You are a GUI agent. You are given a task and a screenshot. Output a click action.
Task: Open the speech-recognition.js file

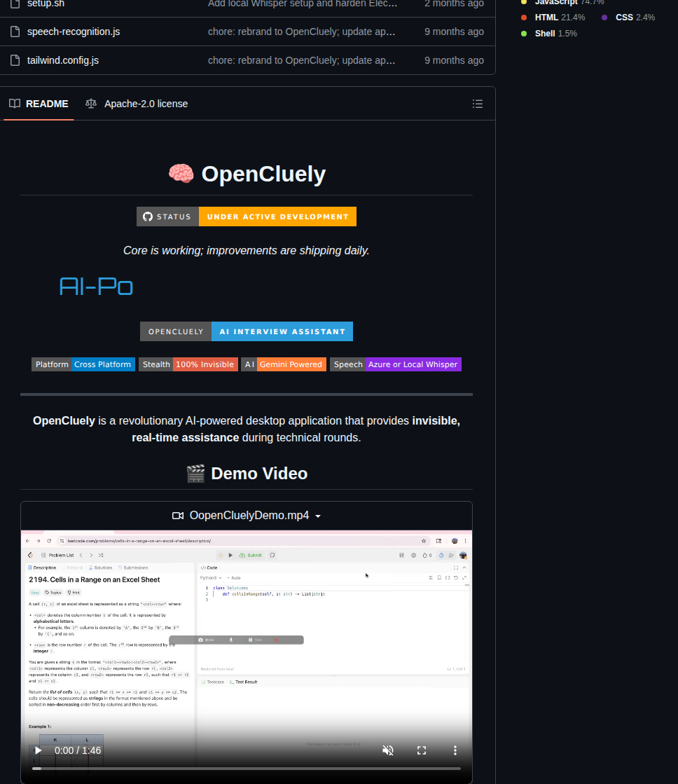tap(74, 32)
